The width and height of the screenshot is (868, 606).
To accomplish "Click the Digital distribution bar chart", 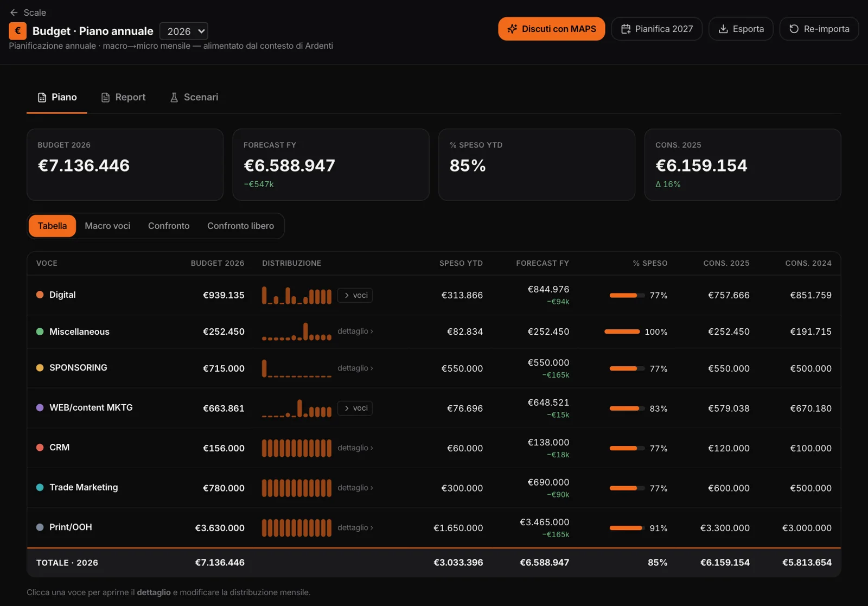I will pyautogui.click(x=297, y=295).
